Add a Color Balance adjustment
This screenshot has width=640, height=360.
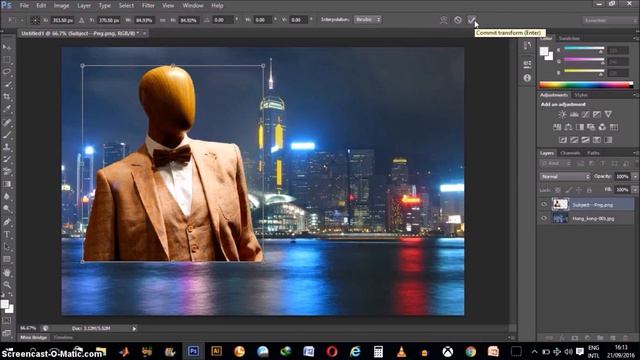coord(568,127)
